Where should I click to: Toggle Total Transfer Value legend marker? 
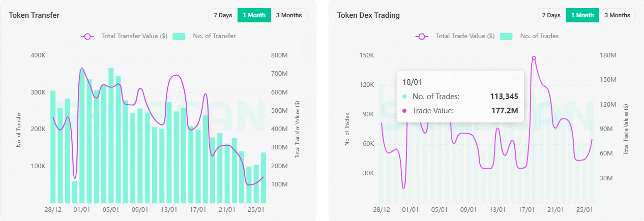(87, 37)
